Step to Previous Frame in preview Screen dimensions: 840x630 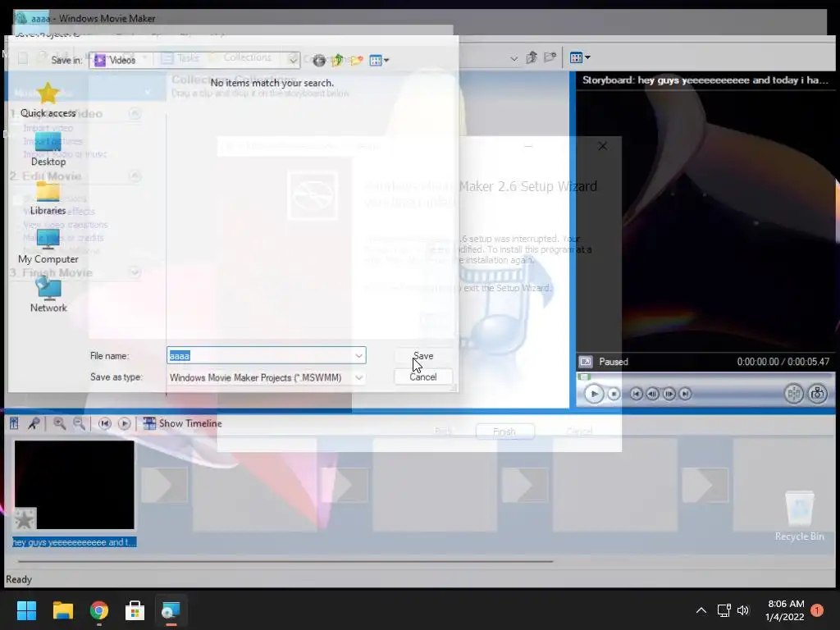pos(652,394)
